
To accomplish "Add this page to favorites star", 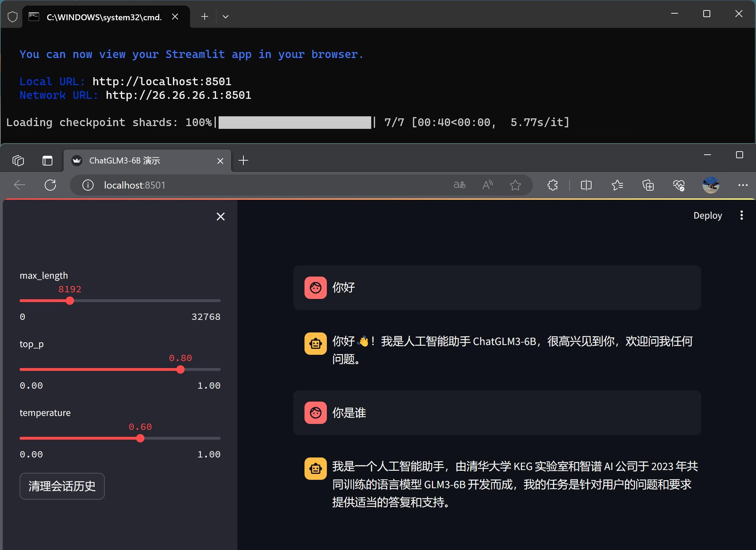I will [515, 185].
